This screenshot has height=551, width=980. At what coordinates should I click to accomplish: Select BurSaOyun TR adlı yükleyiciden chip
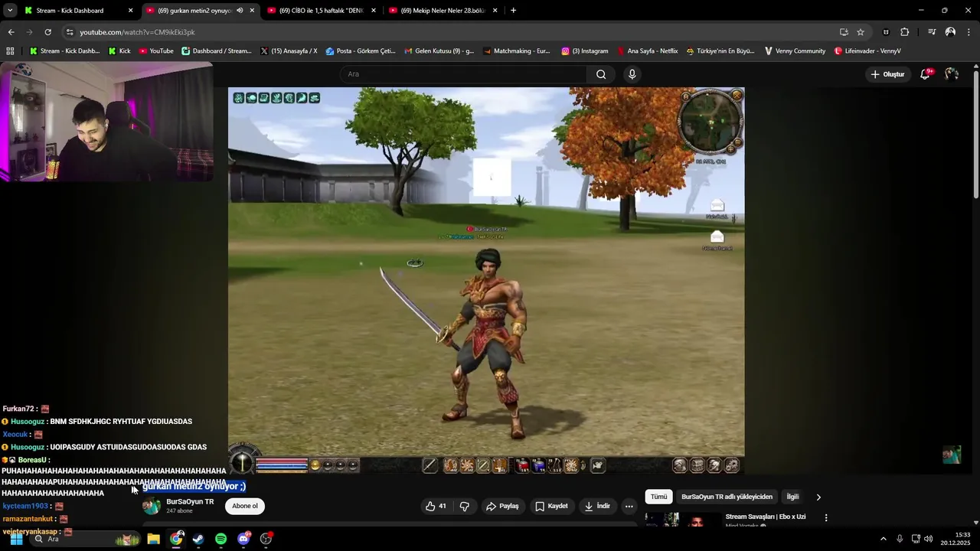(727, 497)
